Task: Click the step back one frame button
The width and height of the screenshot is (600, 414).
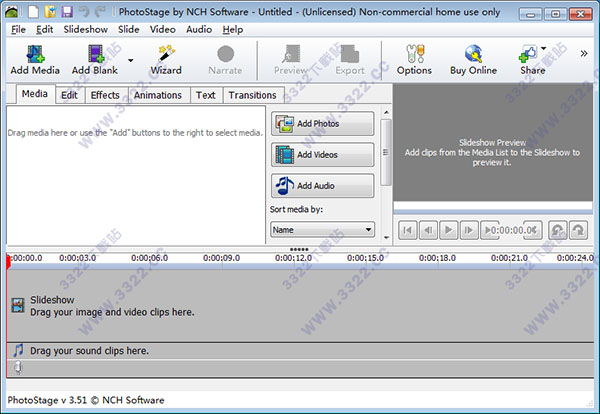Action: 428,230
